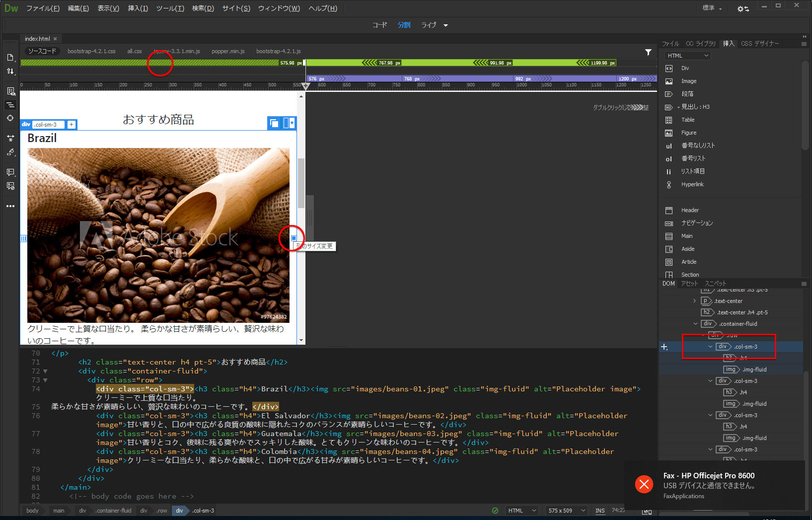
Task: Add a new column using the column-plus icon
Action: pos(289,123)
